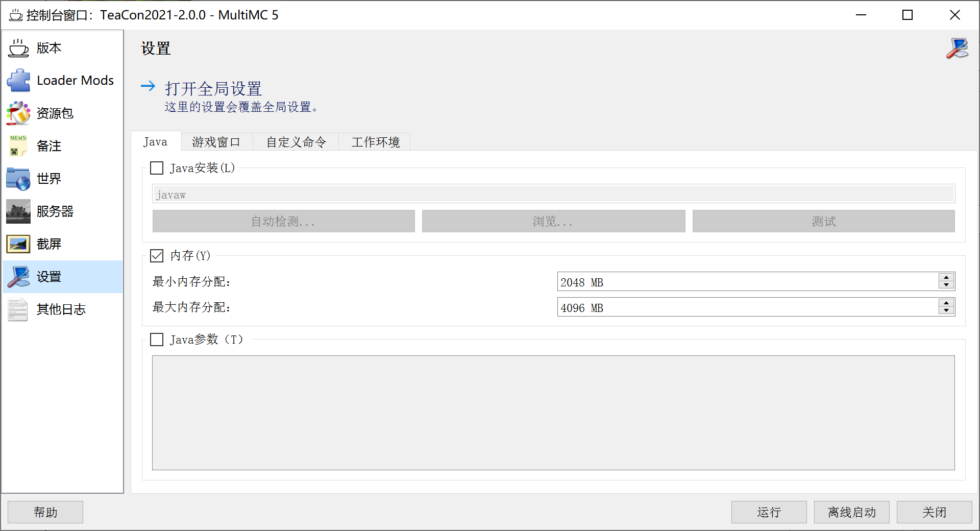Enable the Java参数 checkbox

click(157, 340)
